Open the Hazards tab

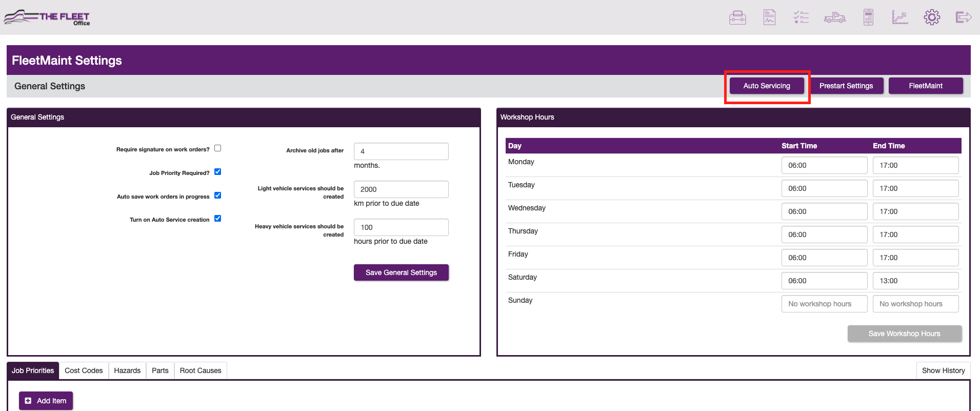coord(127,370)
